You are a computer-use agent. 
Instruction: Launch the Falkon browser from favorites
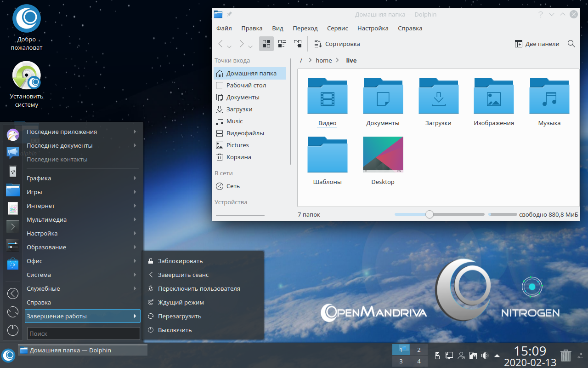coord(13,135)
